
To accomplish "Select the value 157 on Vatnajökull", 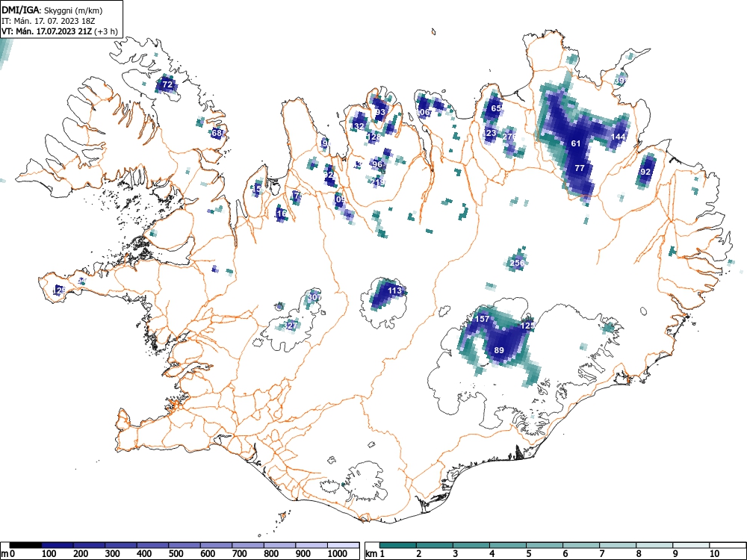I will point(483,319).
